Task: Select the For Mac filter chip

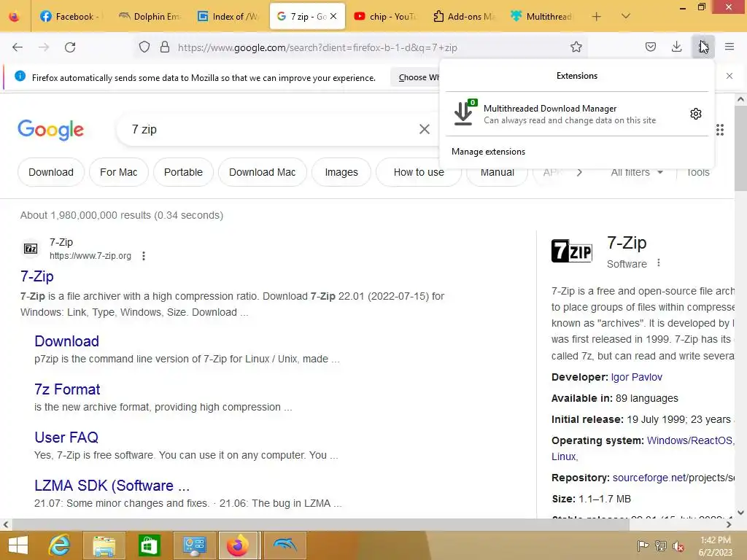Action: click(119, 172)
